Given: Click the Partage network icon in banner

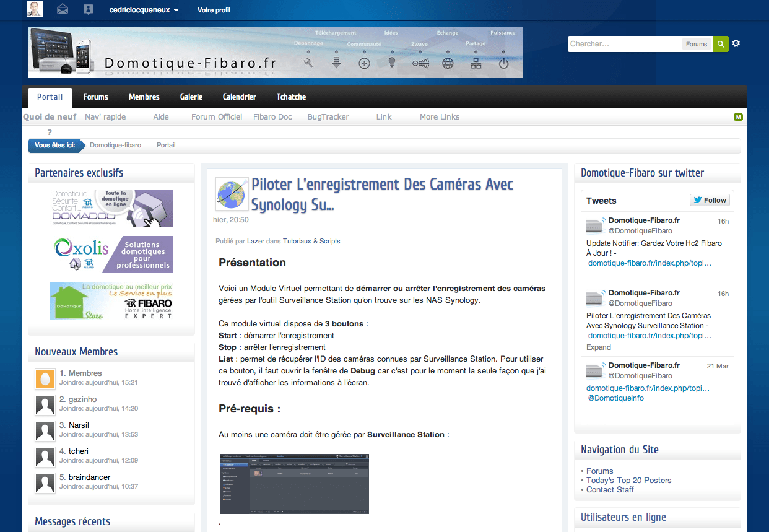Looking at the screenshot, I should [x=476, y=63].
